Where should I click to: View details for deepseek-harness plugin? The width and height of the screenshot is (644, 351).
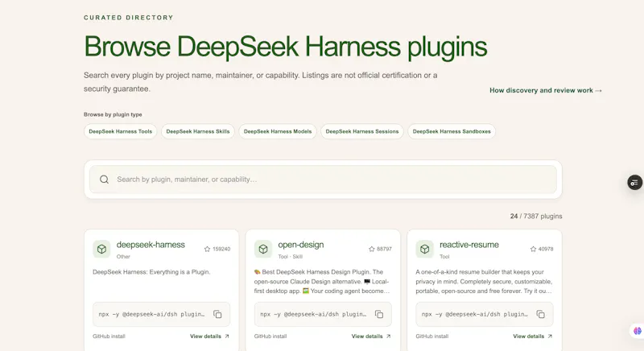click(209, 337)
